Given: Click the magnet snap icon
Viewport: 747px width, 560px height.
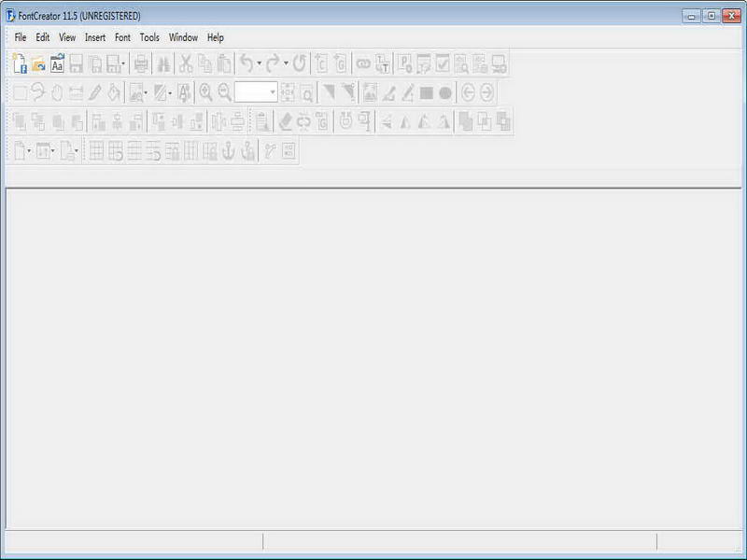Looking at the screenshot, I should (345, 121).
